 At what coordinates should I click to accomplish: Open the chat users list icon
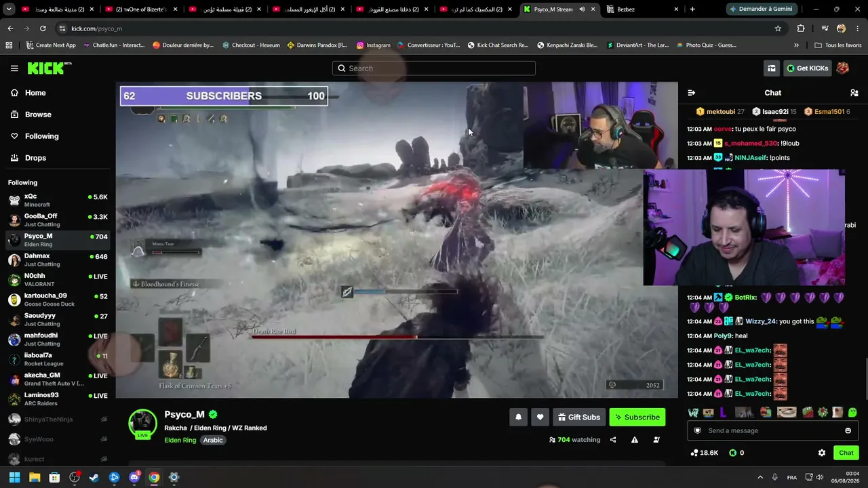pos(854,93)
